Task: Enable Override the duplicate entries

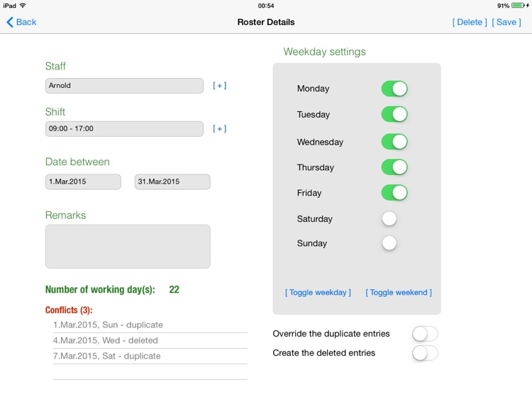Action: tap(425, 334)
